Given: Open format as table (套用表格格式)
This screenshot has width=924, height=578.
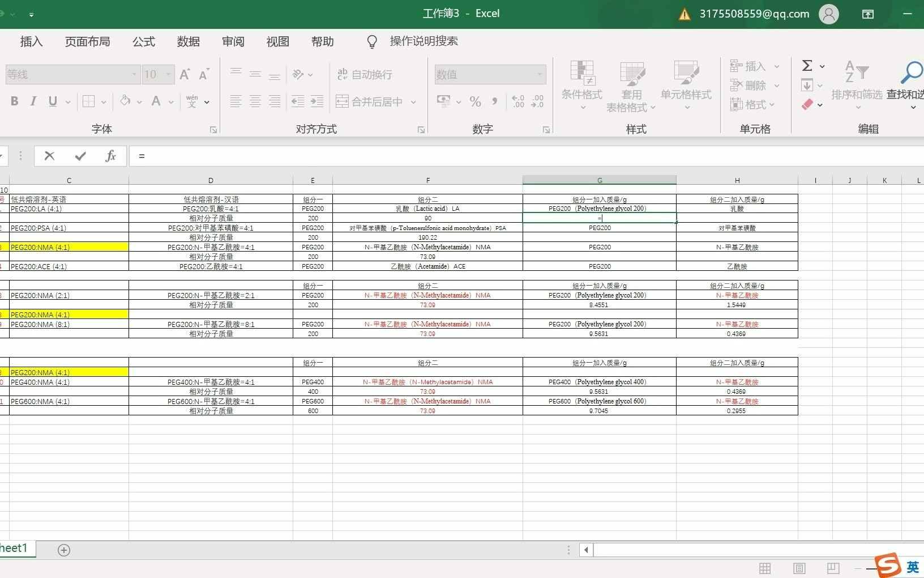Looking at the screenshot, I should [631, 86].
